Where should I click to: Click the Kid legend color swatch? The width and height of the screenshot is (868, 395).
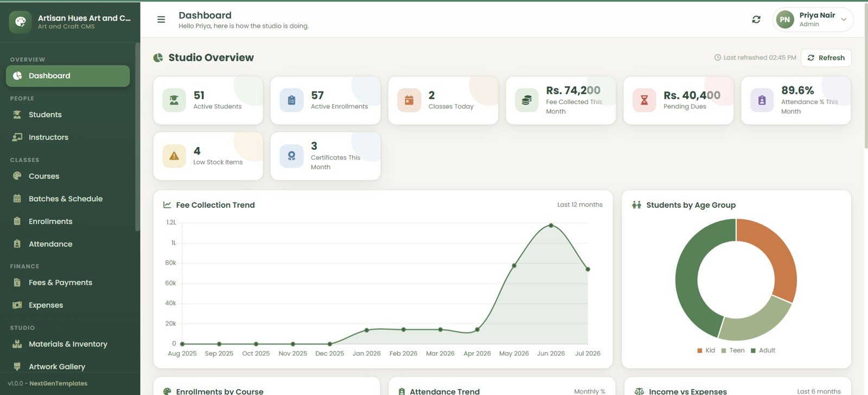(700, 351)
